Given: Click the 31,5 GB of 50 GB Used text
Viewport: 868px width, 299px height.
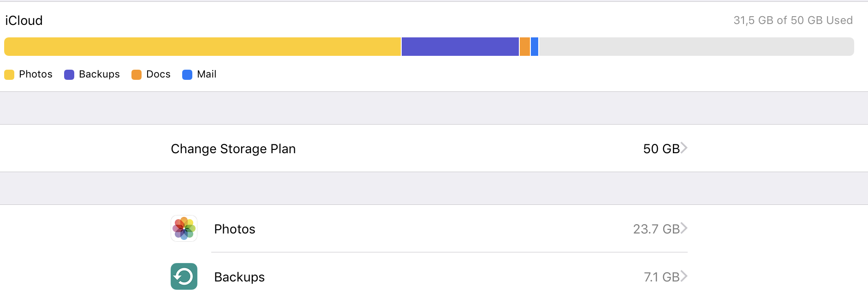Looking at the screenshot, I should tap(793, 20).
